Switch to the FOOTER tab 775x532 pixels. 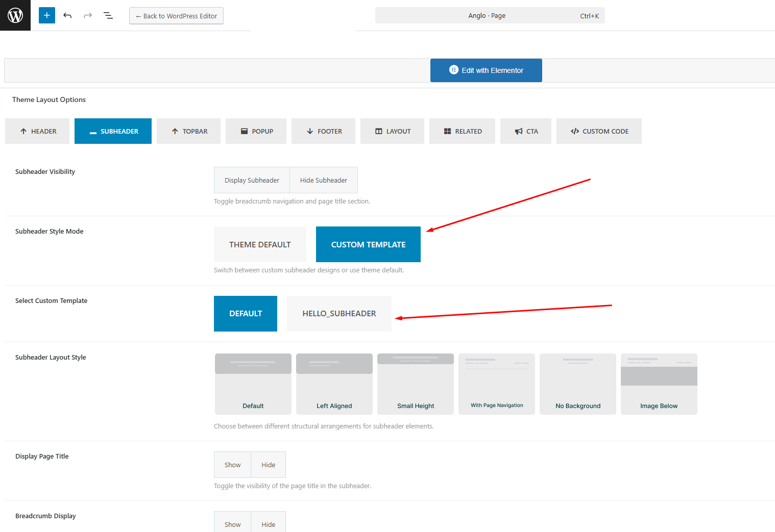[323, 131]
